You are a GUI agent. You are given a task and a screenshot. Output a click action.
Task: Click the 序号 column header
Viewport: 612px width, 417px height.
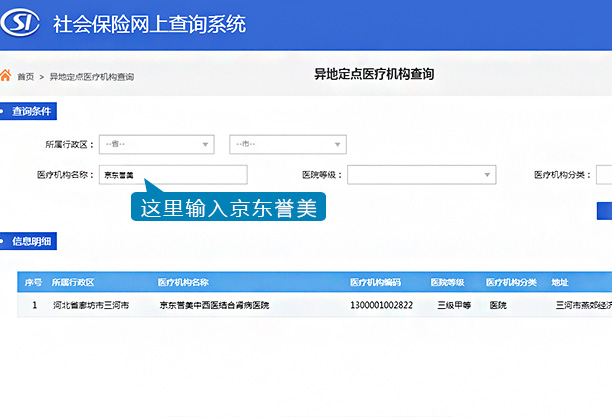click(33, 282)
